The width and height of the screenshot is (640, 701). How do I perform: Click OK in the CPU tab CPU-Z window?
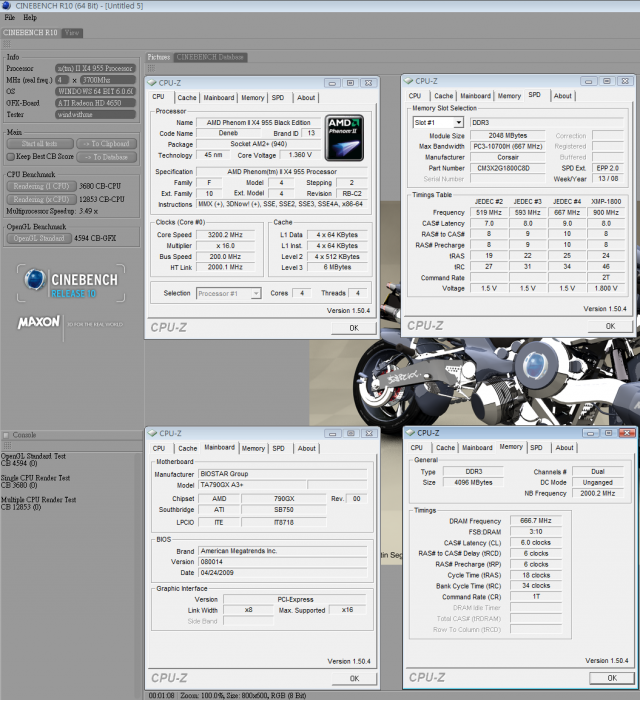(354, 328)
